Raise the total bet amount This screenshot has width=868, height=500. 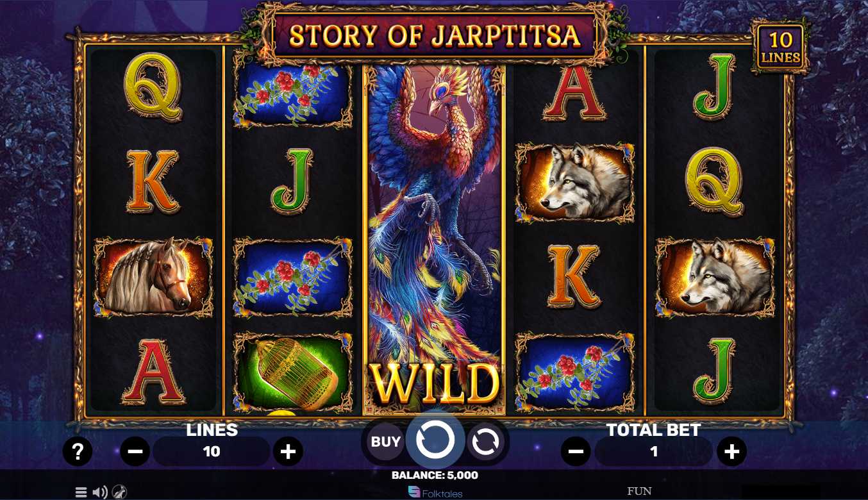click(x=731, y=452)
